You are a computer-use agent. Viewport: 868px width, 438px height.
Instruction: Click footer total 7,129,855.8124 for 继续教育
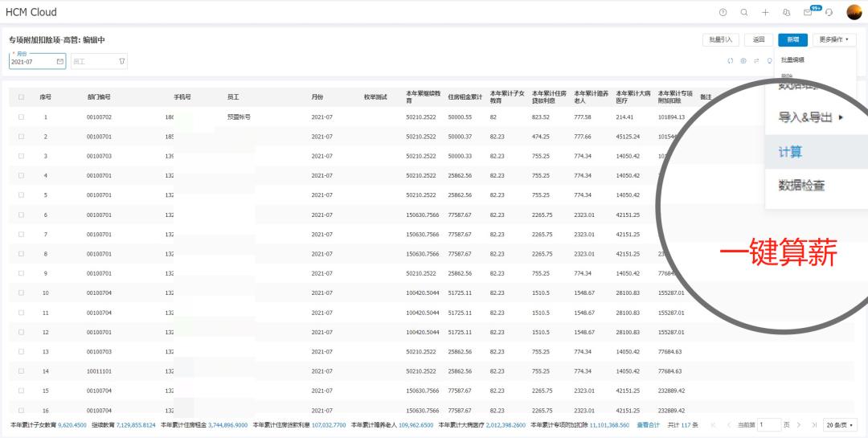pos(137,425)
